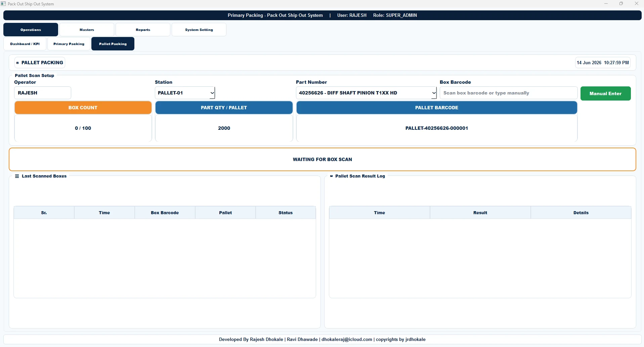
Task: Click the User: RAJESH header text
Action: click(x=352, y=15)
